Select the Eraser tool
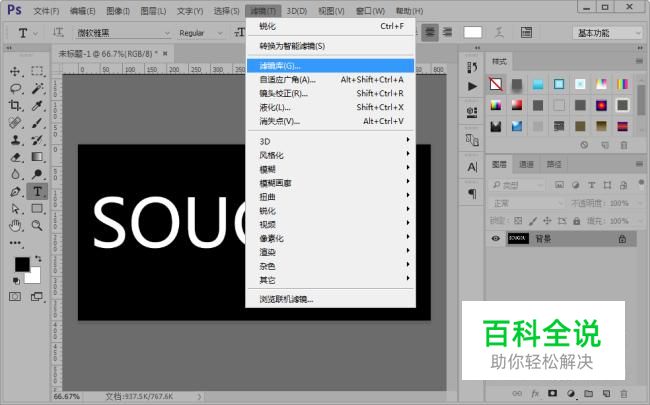The height and width of the screenshot is (405, 650). 15,157
